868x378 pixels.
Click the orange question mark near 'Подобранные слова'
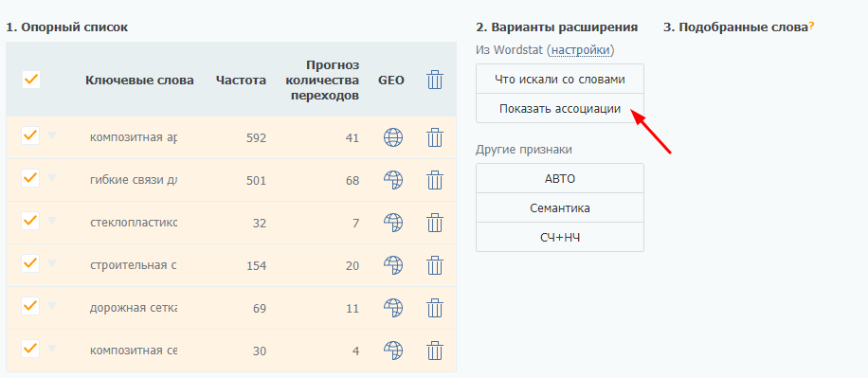tap(811, 27)
